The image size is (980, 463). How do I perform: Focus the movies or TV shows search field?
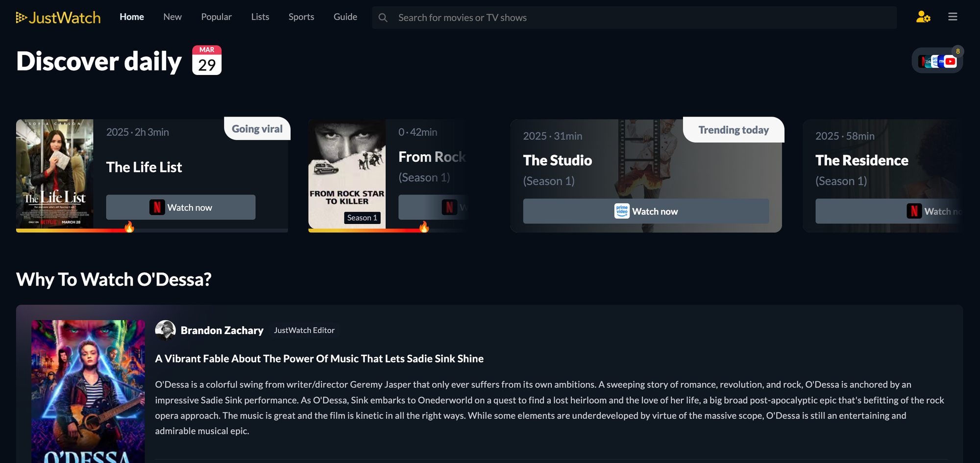coord(635,18)
